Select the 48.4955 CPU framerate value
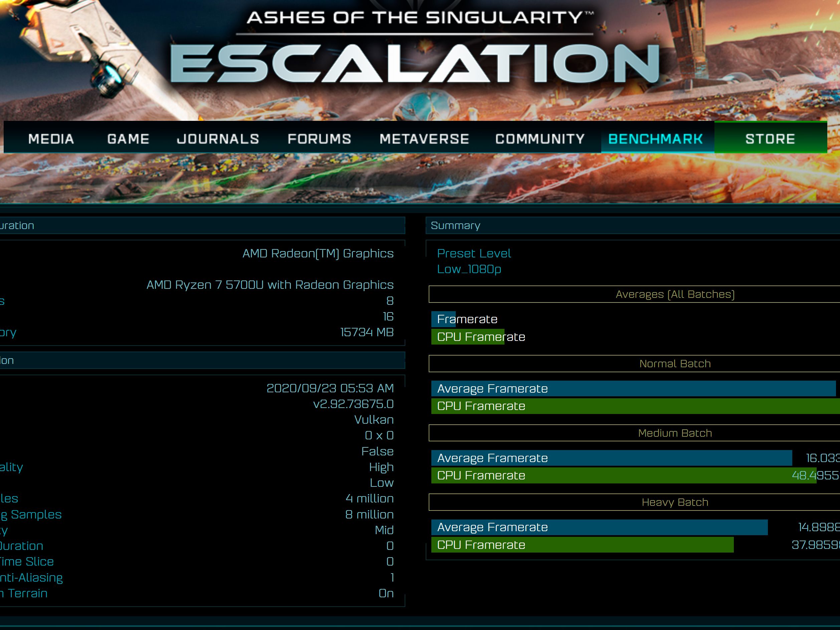 tap(816, 475)
